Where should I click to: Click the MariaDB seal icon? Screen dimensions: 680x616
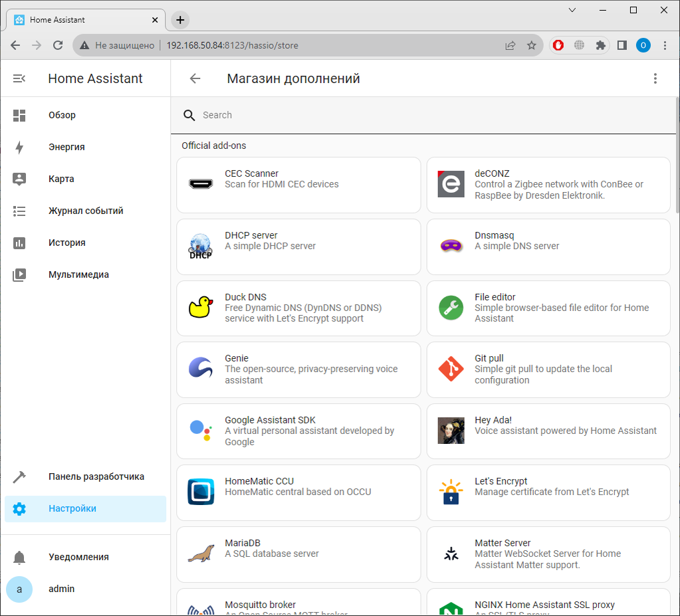(x=201, y=554)
